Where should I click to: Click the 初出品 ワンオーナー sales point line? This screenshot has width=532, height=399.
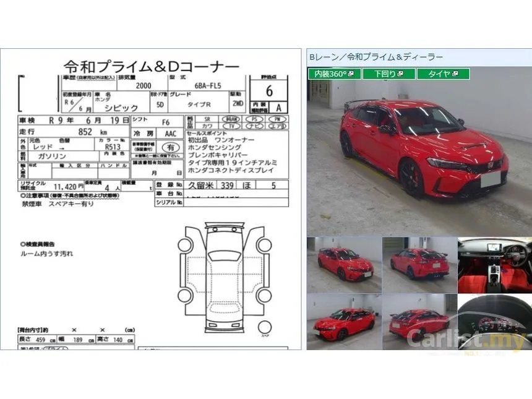point(221,140)
